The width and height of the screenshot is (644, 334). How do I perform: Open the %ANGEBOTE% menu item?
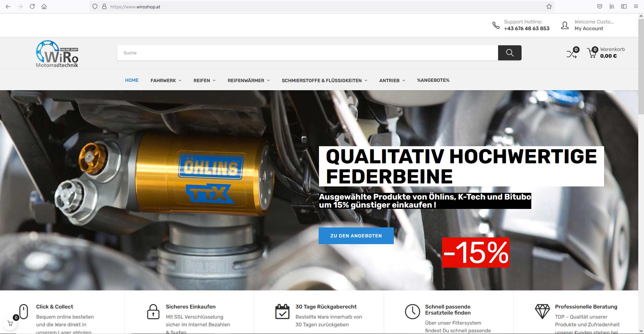[x=433, y=80]
